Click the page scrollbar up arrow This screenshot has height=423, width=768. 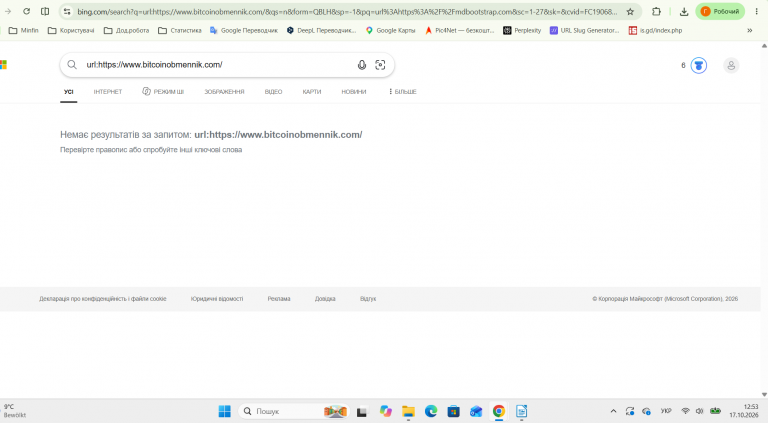point(764,46)
